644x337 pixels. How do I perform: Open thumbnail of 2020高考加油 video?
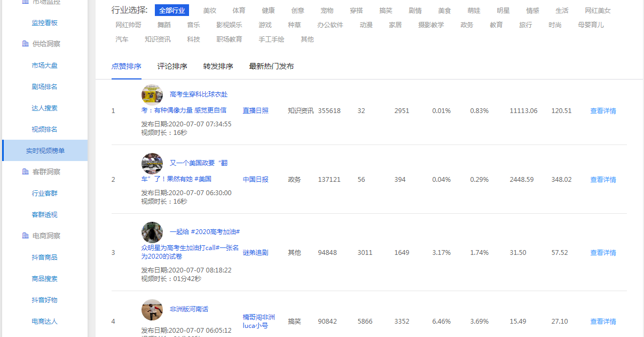[x=152, y=232]
